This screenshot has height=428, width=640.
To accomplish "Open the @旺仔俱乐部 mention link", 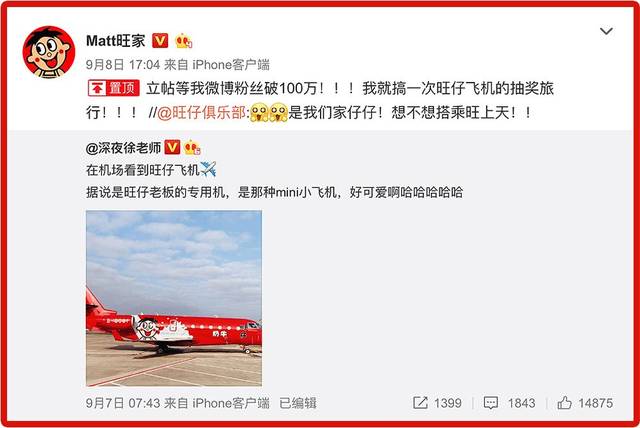I will tap(201, 112).
